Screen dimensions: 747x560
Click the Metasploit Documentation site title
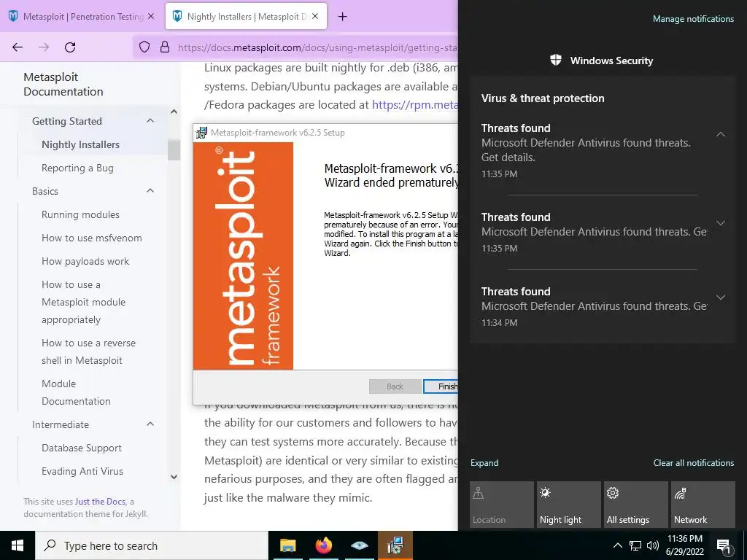point(63,85)
